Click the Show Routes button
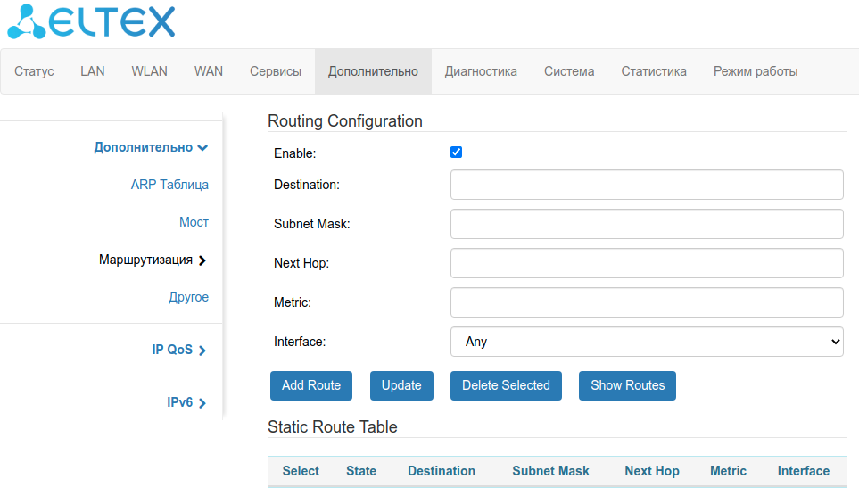The image size is (859, 504). (627, 385)
